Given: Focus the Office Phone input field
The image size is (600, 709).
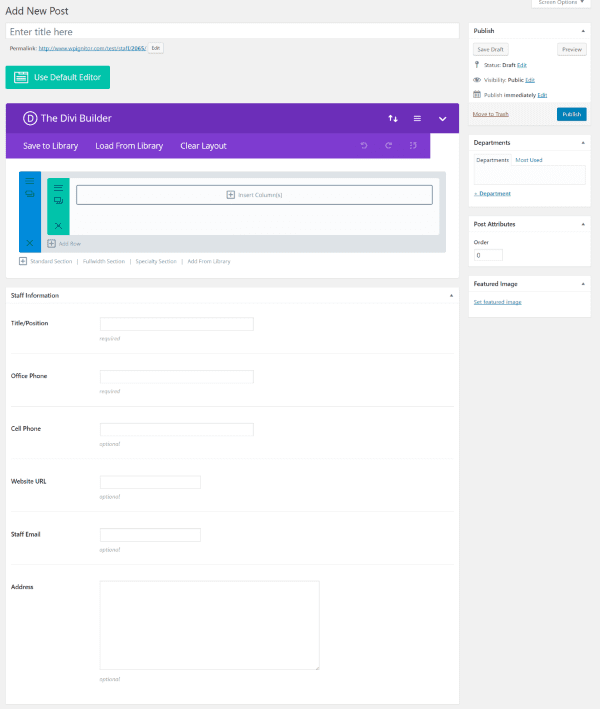Looking at the screenshot, I should tap(177, 377).
